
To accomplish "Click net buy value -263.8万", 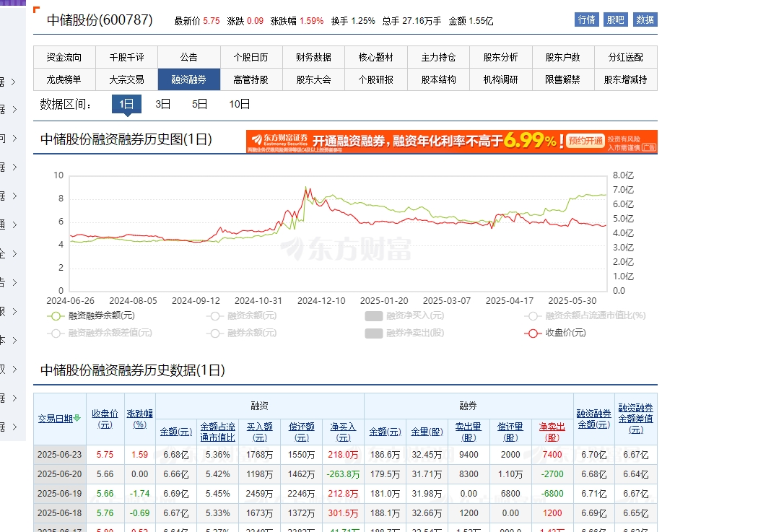I will point(343,474).
